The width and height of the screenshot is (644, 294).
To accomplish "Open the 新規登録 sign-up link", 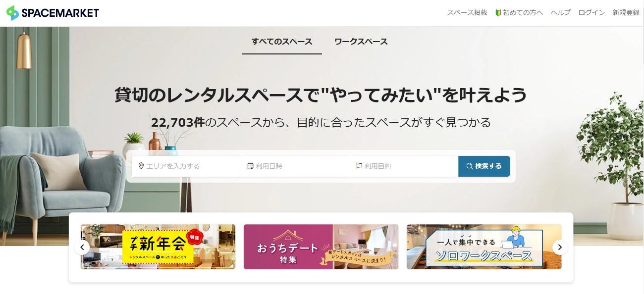I will [x=626, y=13].
